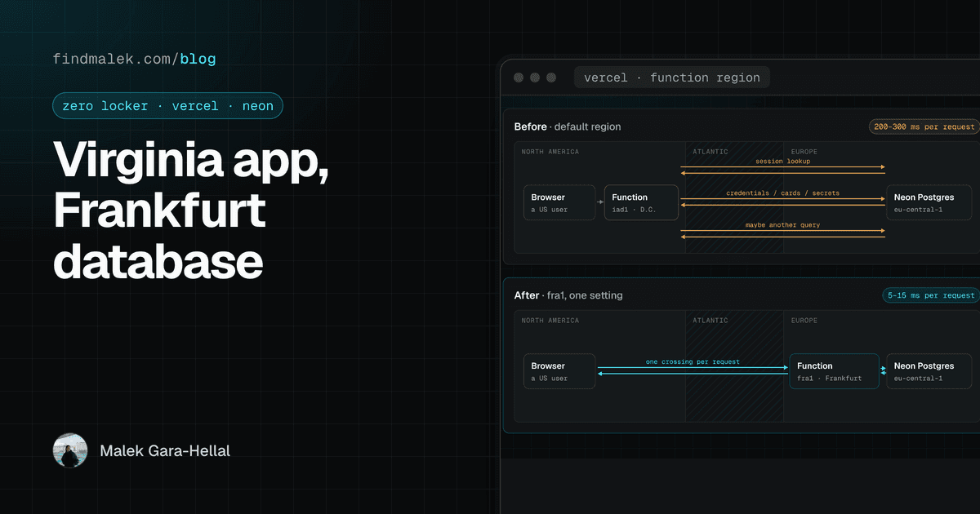980x514 pixels.
Task: Click "EUROPE" label in the Before diagram
Action: (804, 152)
